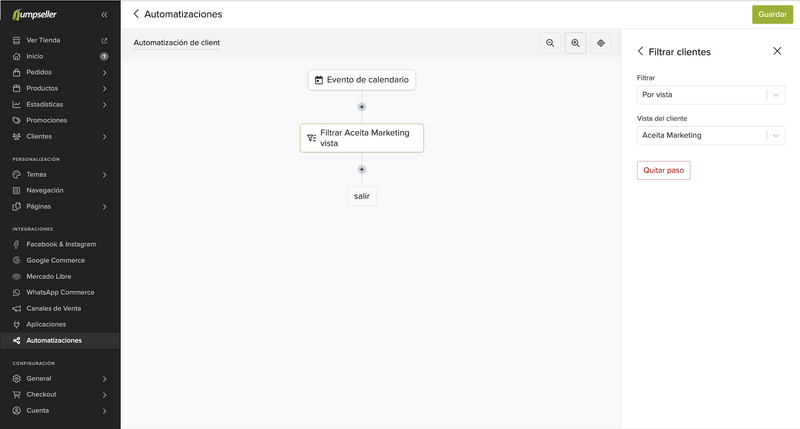Image resolution: width=800 pixels, height=429 pixels.
Task: Collapse the sidebar with double chevron icon
Action: click(104, 15)
